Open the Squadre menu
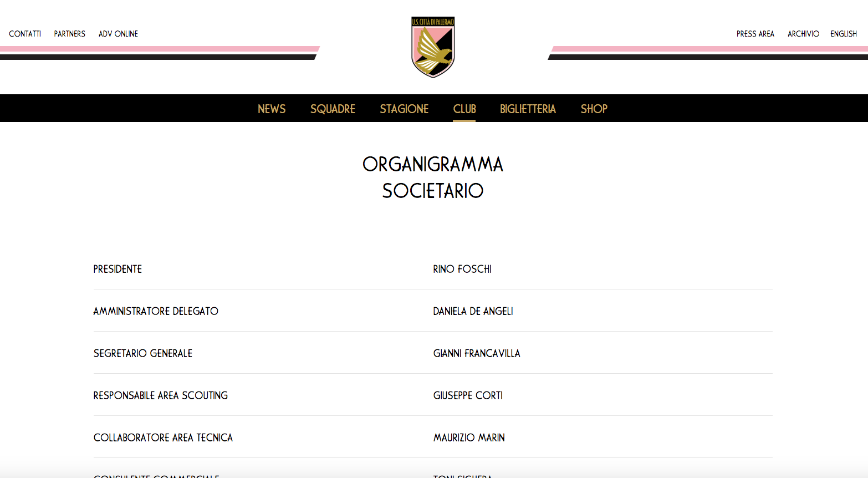868x478 pixels. click(333, 109)
